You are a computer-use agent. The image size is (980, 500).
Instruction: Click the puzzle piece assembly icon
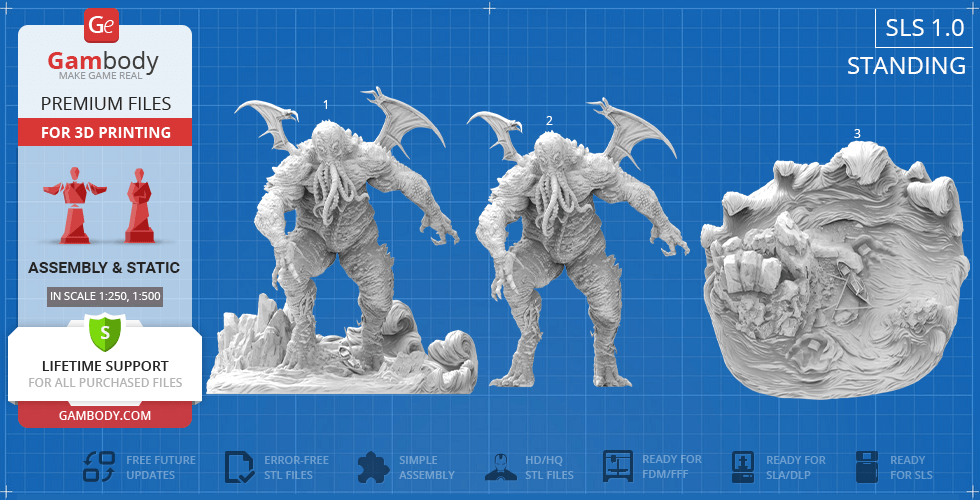(x=374, y=468)
